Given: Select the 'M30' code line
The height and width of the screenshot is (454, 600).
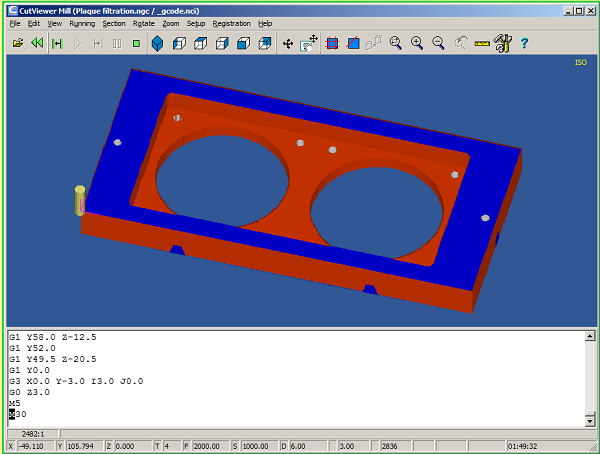Looking at the screenshot, I should coord(18,415).
